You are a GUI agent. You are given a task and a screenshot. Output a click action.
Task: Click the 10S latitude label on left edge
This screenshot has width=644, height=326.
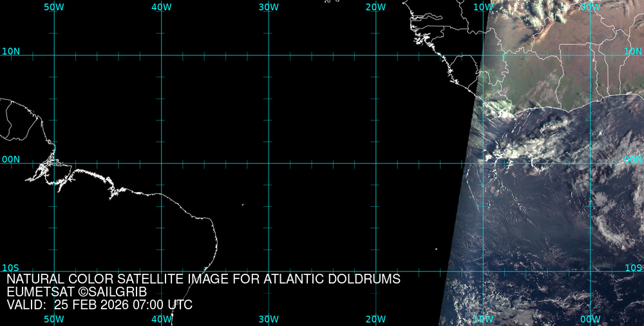(11, 267)
